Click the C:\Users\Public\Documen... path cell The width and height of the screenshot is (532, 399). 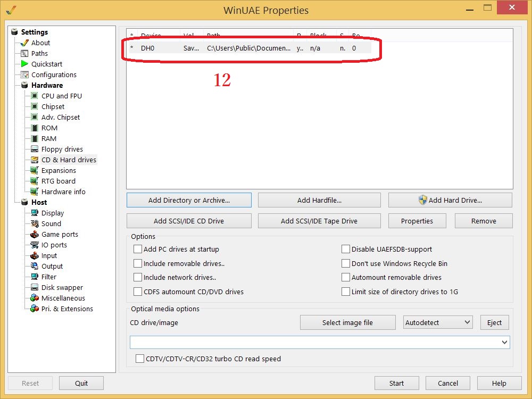click(248, 48)
